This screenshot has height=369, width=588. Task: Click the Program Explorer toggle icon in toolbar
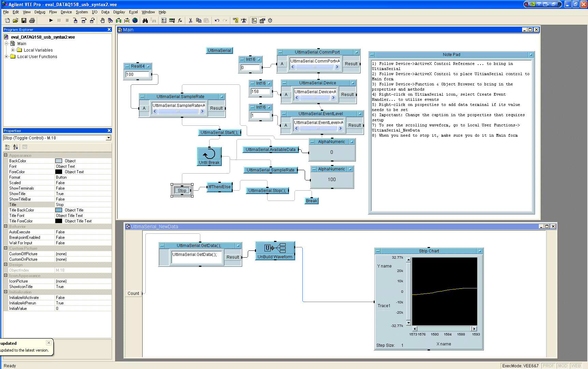click(x=254, y=20)
